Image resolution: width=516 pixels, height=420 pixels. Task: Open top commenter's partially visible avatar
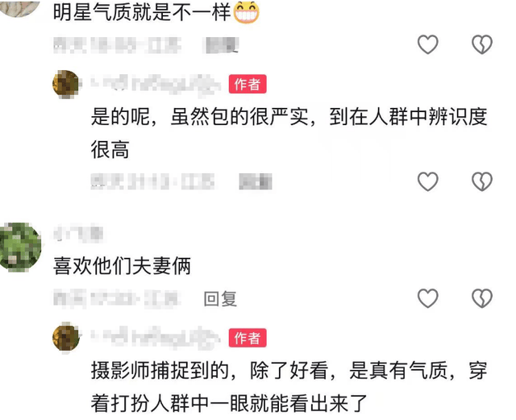tap(20, 8)
